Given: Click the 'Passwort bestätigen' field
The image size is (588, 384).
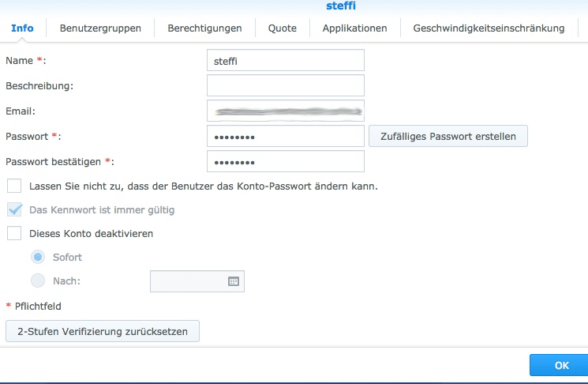Looking at the screenshot, I should coord(285,161).
